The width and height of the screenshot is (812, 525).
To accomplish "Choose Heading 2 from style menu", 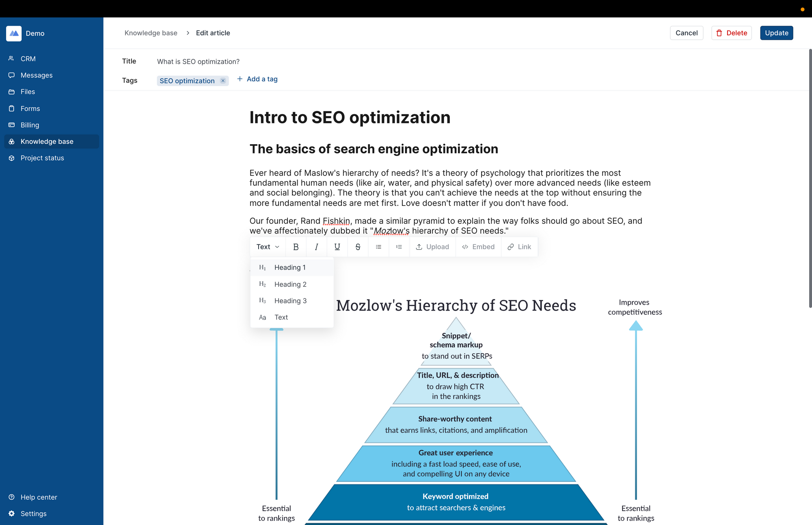I will 290,284.
